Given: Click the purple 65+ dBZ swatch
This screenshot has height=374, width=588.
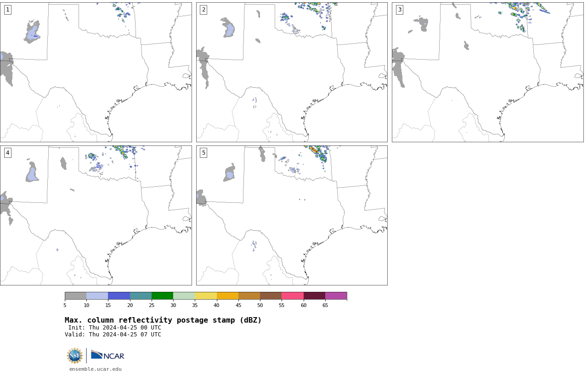Looking at the screenshot, I should (336, 296).
